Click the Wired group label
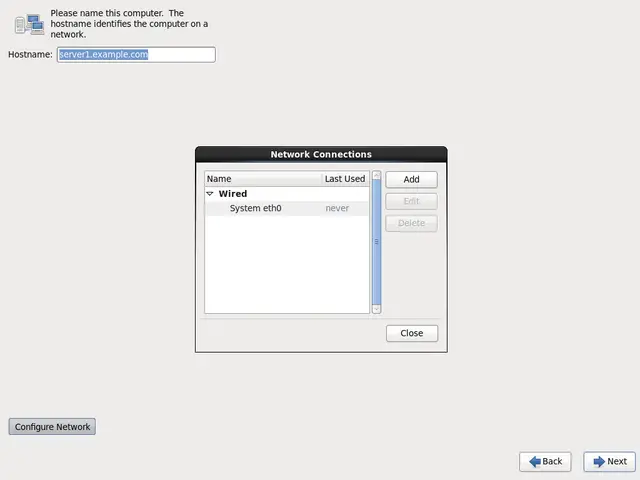The width and height of the screenshot is (640, 480). pyautogui.click(x=233, y=194)
